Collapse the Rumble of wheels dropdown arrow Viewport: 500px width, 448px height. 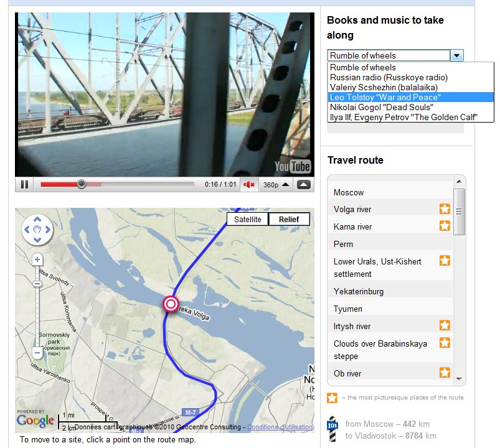click(x=456, y=55)
